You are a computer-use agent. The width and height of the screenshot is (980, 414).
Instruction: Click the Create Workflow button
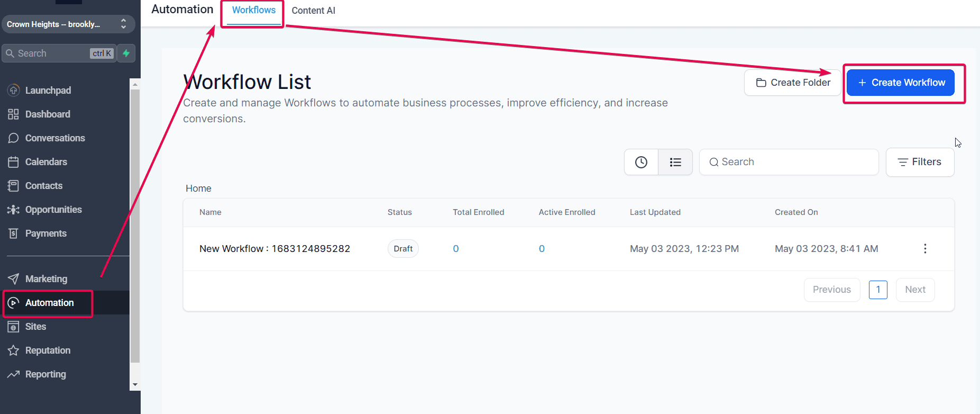[x=900, y=83]
